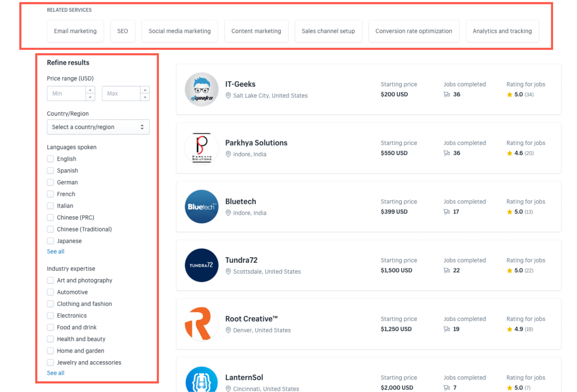This screenshot has width=577, height=392.
Task: Open the IT-Geeks profile logo
Action: click(201, 89)
